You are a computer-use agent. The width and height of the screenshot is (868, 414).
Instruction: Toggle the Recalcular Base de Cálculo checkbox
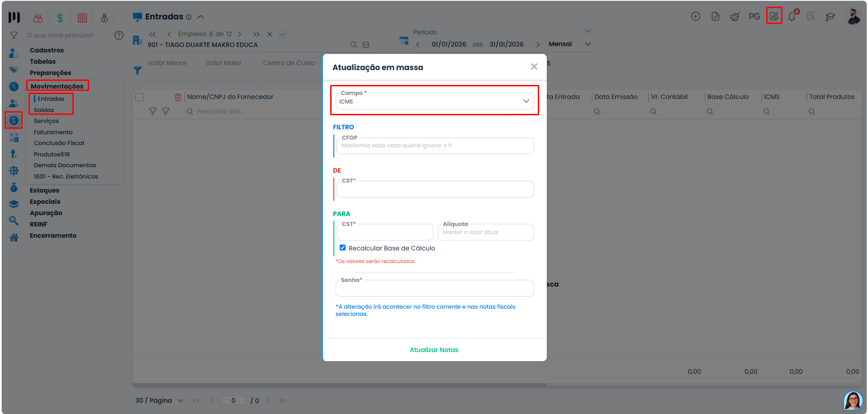point(342,248)
